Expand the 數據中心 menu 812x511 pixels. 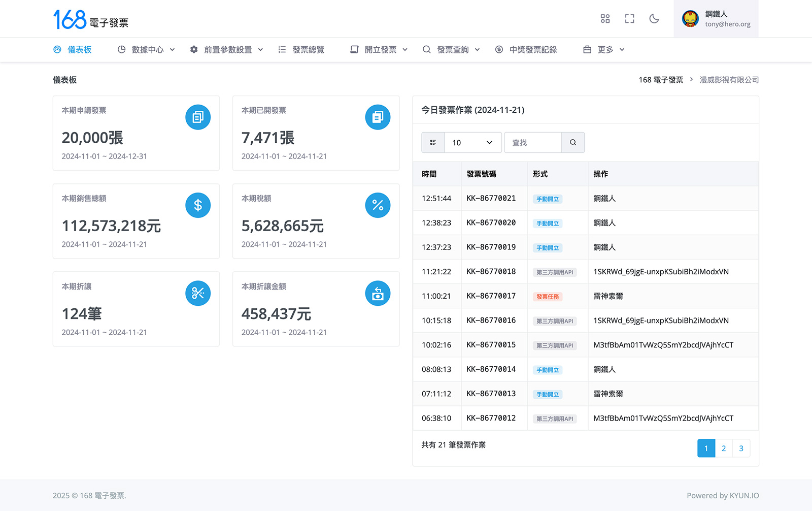146,50
